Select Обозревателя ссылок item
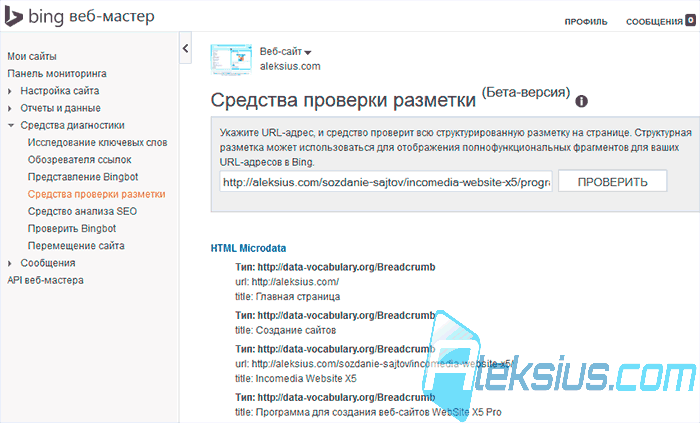This screenshot has height=423, width=700. (x=79, y=160)
